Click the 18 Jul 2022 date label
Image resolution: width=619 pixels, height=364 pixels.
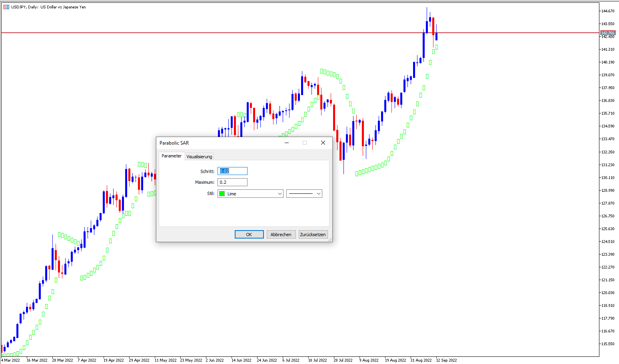(317, 360)
